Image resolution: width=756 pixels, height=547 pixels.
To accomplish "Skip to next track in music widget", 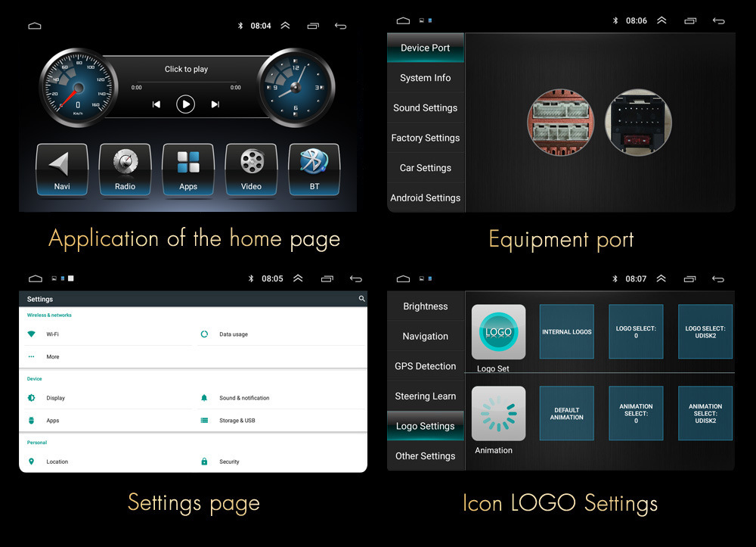I will pos(215,104).
